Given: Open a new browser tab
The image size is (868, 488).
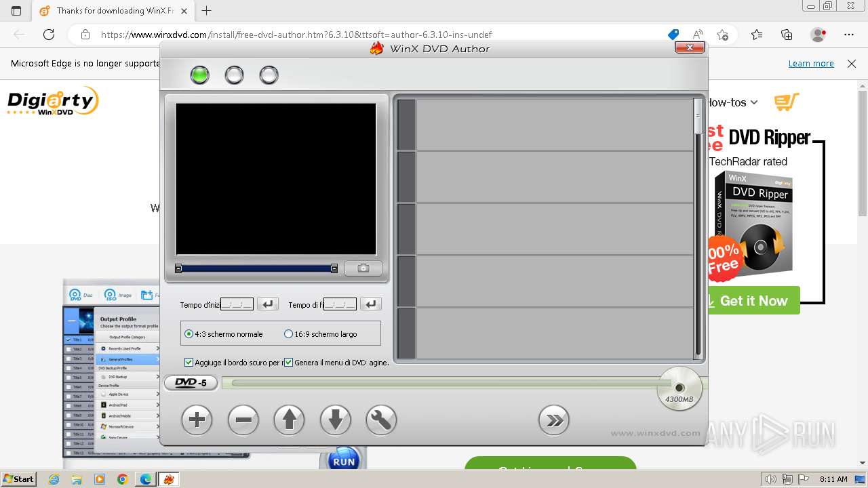Looking at the screenshot, I should (207, 10).
